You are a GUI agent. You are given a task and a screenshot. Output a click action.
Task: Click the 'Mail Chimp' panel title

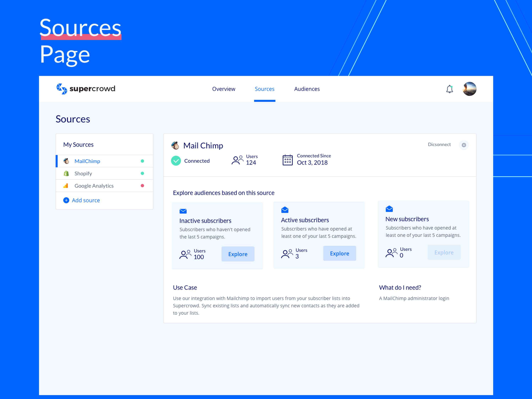[203, 146]
